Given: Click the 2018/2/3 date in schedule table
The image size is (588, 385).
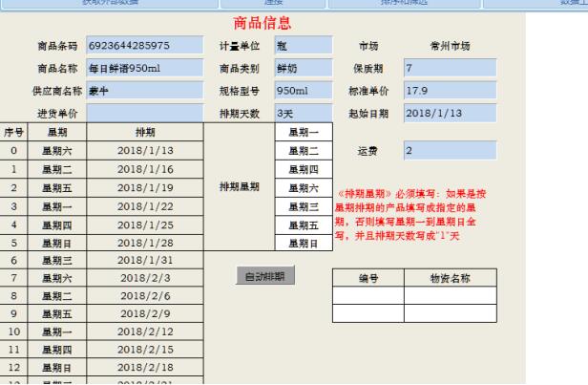Looking at the screenshot, I should 145,277.
